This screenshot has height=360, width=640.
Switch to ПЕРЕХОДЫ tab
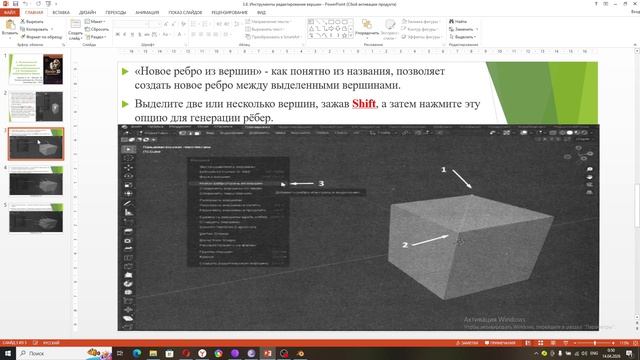coord(116,12)
